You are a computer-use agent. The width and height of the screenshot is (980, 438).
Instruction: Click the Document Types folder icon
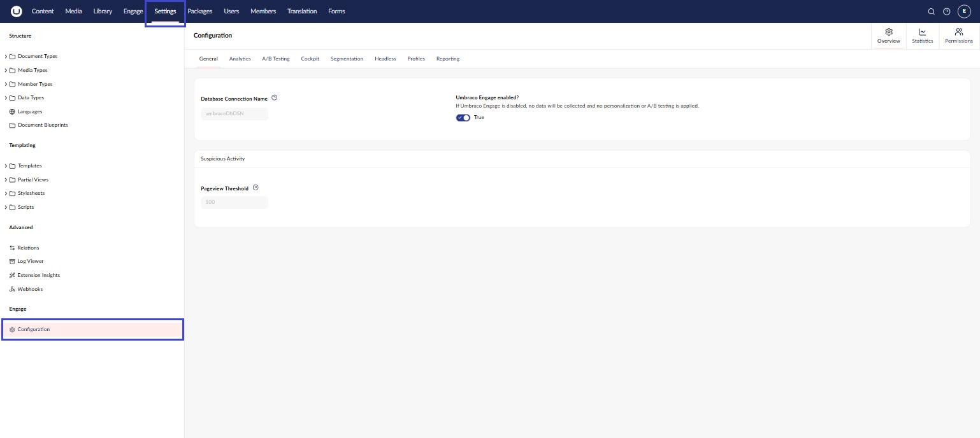coord(12,57)
